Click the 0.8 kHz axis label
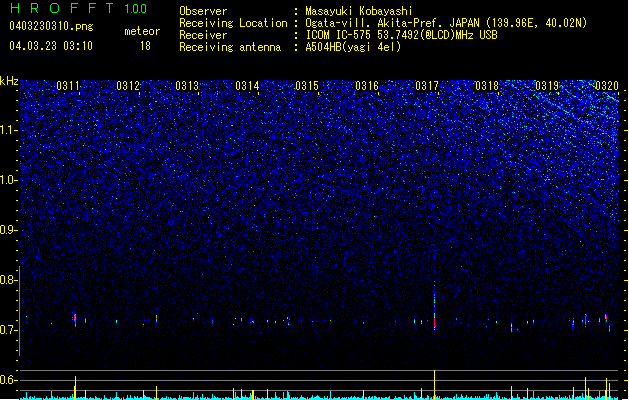The image size is (629, 400). coord(9,280)
